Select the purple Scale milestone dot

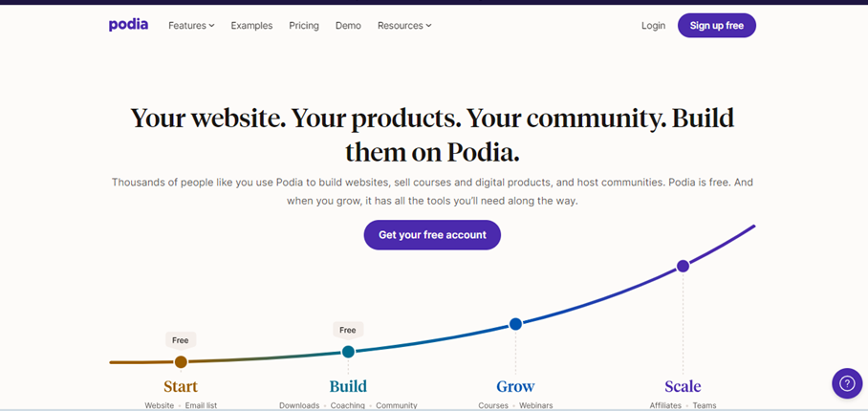pyautogui.click(x=684, y=266)
